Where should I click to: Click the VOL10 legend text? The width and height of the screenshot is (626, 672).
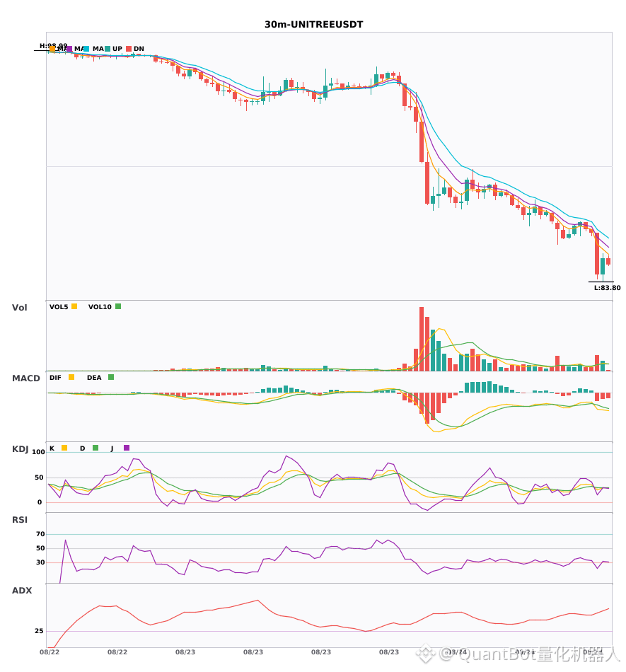(x=100, y=307)
